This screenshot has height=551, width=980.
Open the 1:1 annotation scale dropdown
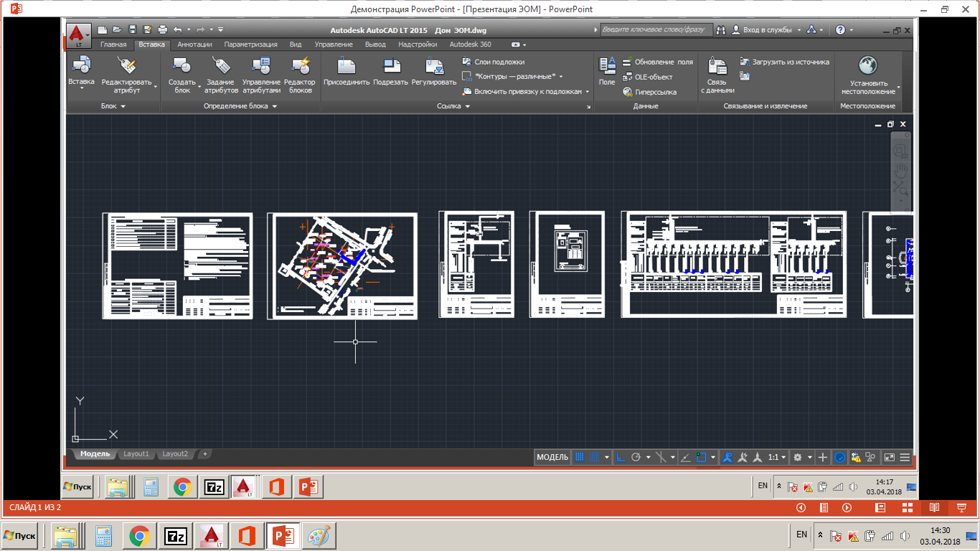click(x=777, y=457)
